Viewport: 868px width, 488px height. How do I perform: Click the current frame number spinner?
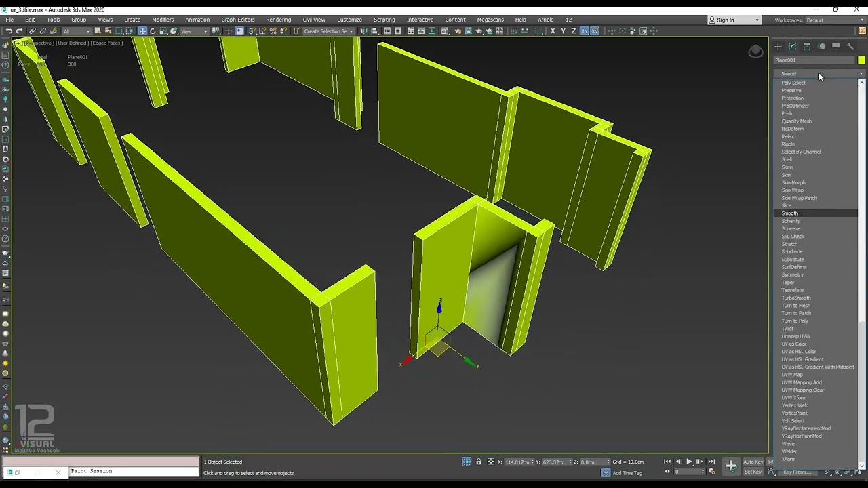(x=703, y=472)
